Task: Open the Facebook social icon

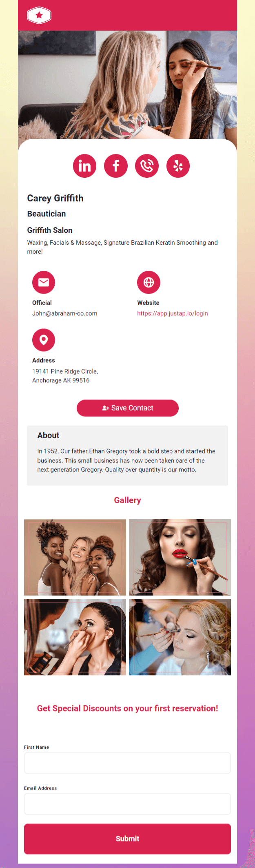Action: point(116,166)
